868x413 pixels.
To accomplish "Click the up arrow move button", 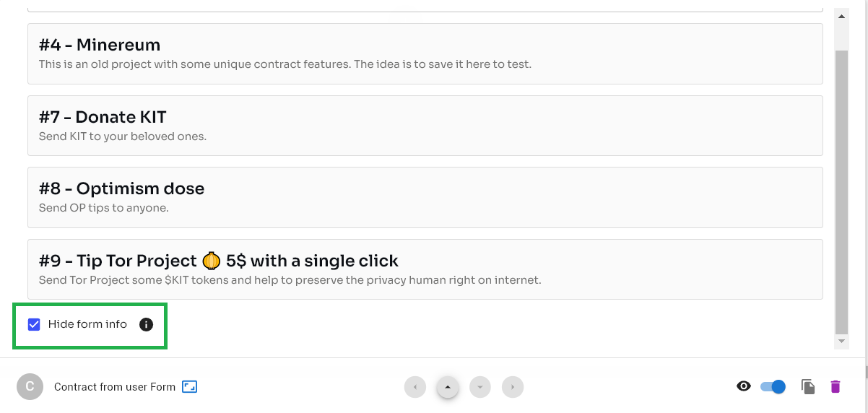I will click(448, 387).
